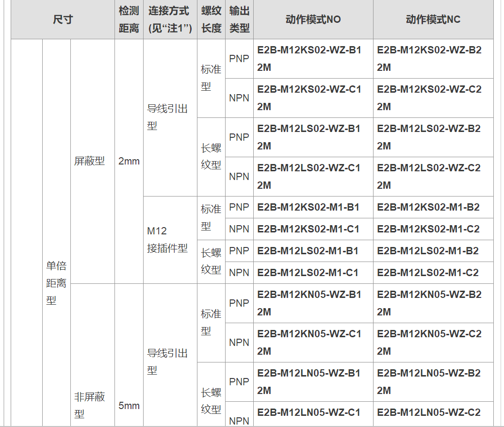Select model E2B-M12KS02-WZ-C2 2M
The width and height of the screenshot is (504, 427).
click(433, 98)
